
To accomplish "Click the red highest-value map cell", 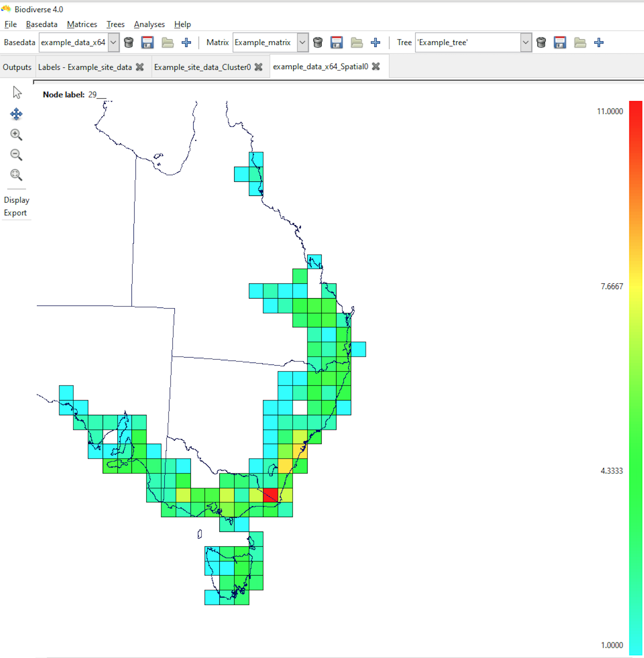I will 270,495.
